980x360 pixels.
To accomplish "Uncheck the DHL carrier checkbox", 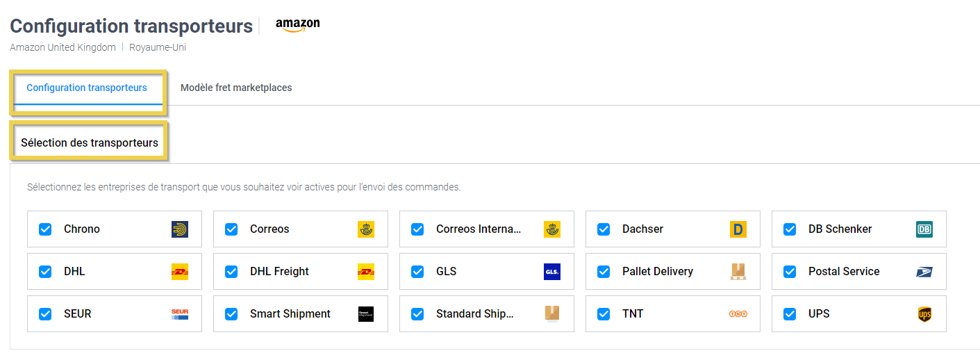I will pos(45,272).
